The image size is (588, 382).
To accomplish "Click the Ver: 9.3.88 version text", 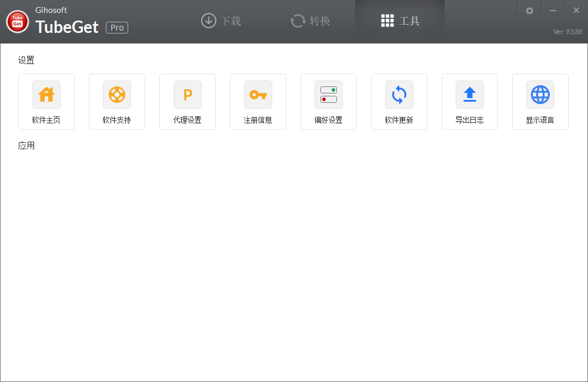I will pos(567,32).
